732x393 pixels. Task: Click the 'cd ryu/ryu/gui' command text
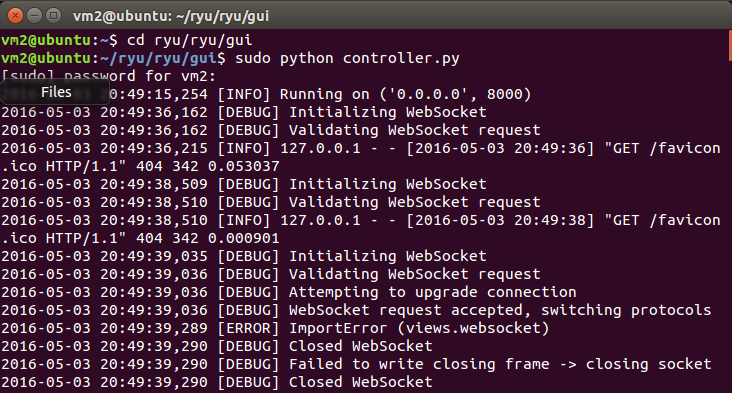[x=190, y=40]
